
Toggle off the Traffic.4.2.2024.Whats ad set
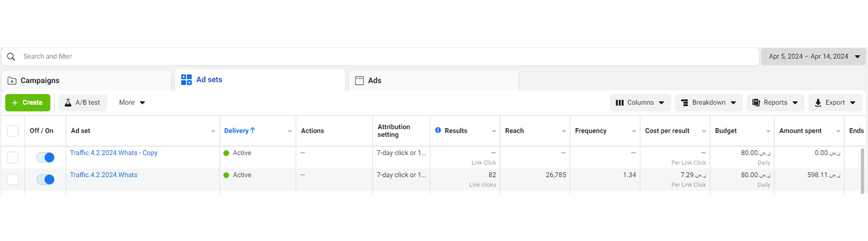tap(45, 180)
